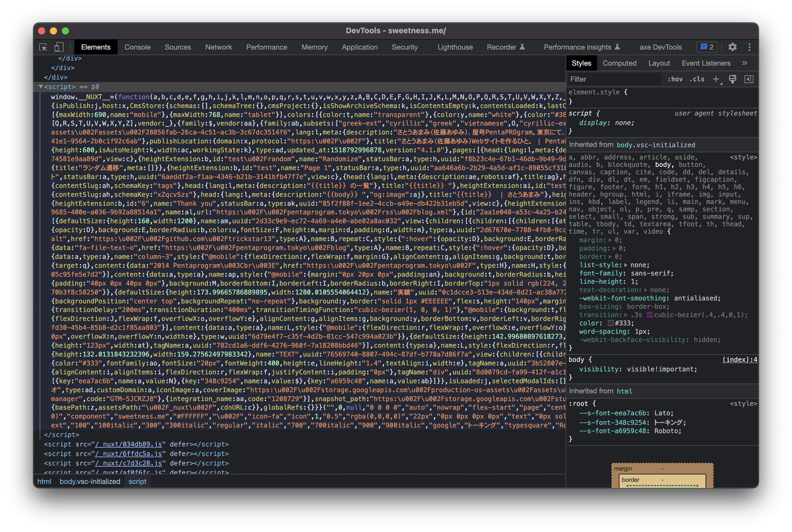This screenshot has height=532, width=792.
Task: Click the box model border label
Action: pos(630,480)
